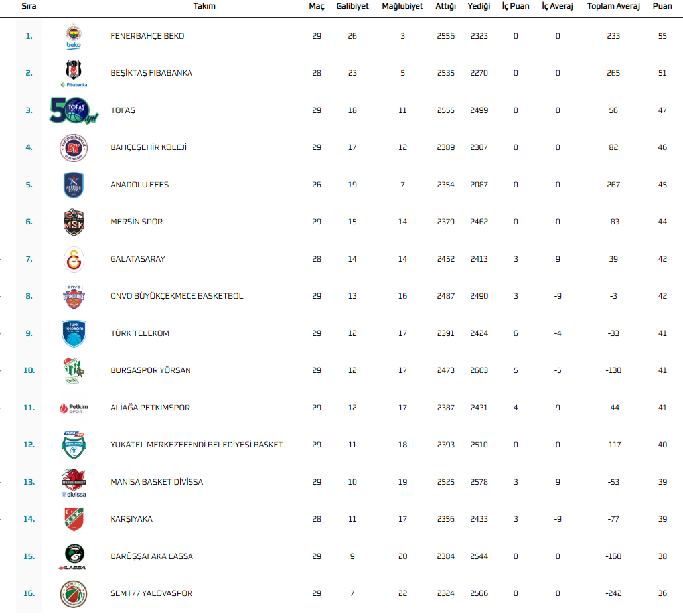Click the Galatasaray team logo
This screenshot has width=683, height=616.
(74, 259)
